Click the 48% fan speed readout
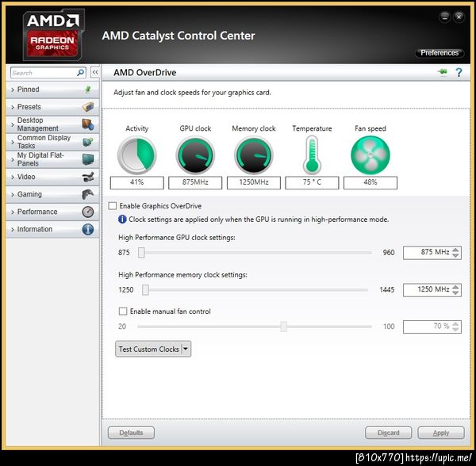Image resolution: width=476 pixels, height=466 pixels. coord(370,182)
